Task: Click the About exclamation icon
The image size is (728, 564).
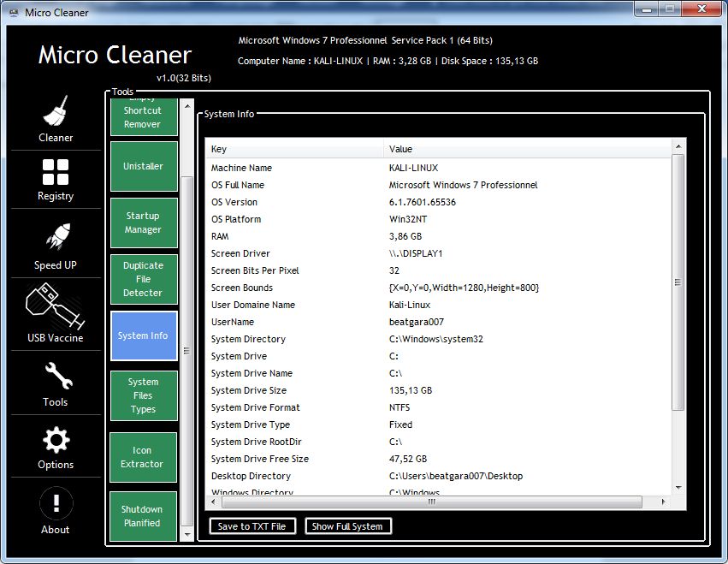Action: tap(56, 503)
